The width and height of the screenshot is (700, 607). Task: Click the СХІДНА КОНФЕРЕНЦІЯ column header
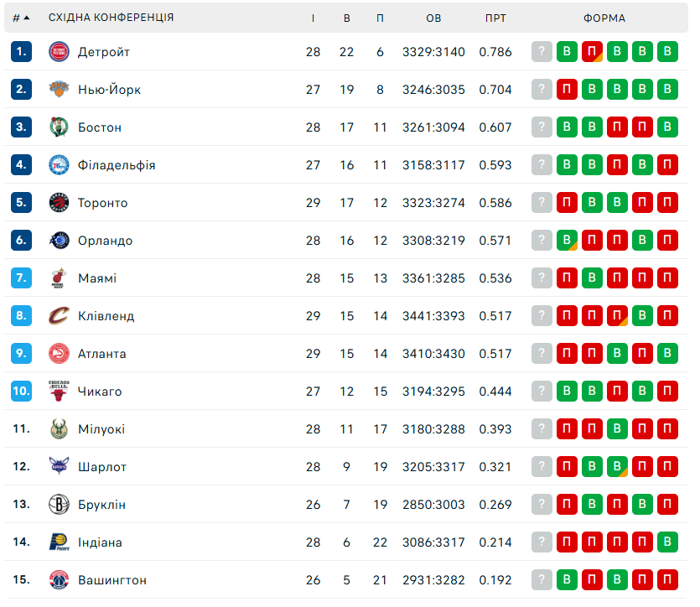[x=111, y=18]
